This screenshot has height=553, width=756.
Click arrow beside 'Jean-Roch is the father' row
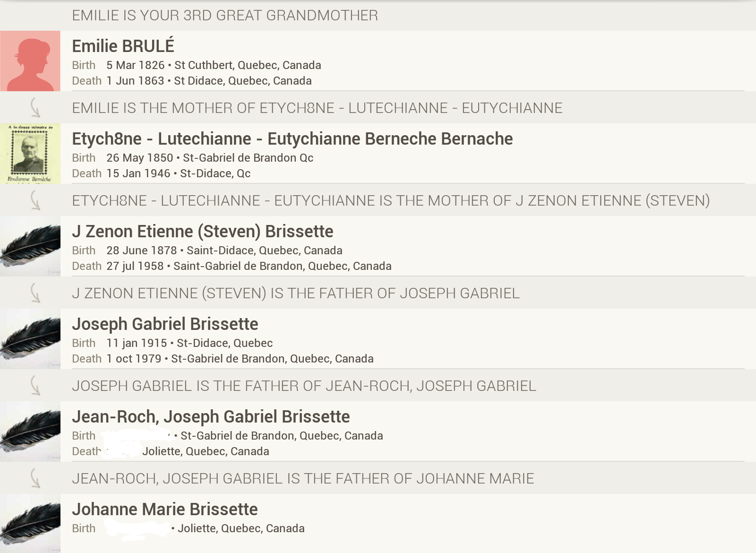[35, 478]
